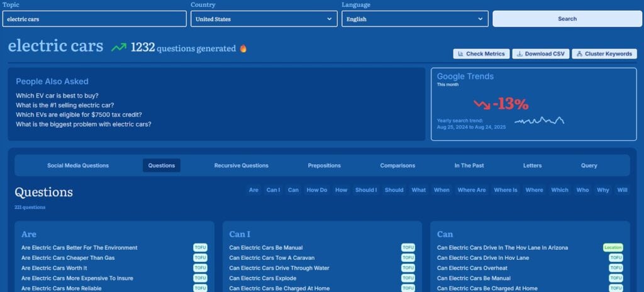Click the People Also Asked heading
The image size is (644, 292).
(52, 81)
